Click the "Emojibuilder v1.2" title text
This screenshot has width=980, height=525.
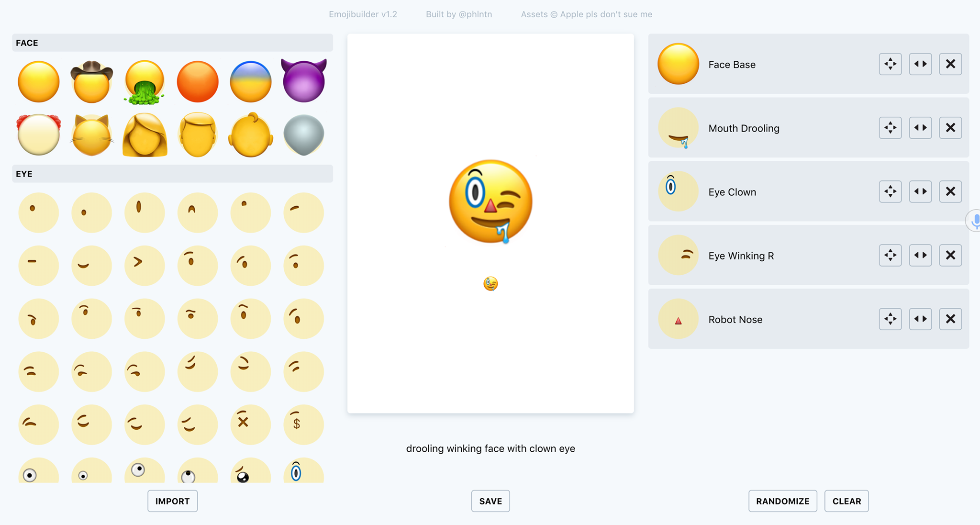click(x=363, y=14)
